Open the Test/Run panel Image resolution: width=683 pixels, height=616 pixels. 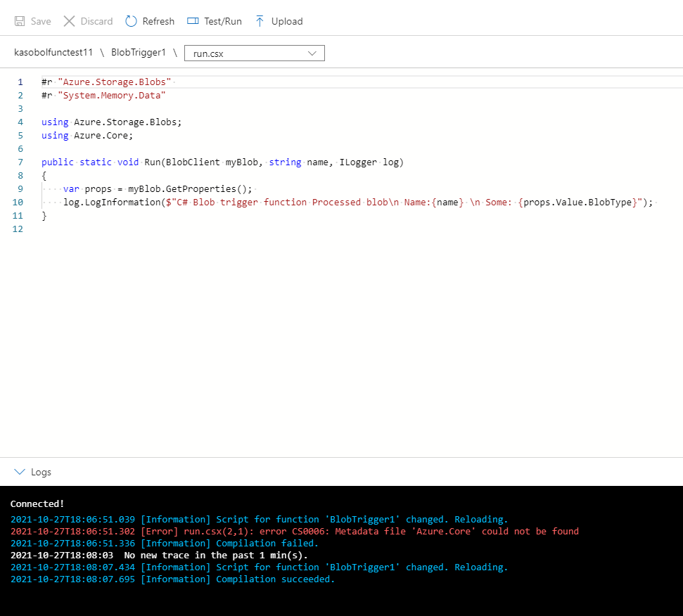click(214, 21)
